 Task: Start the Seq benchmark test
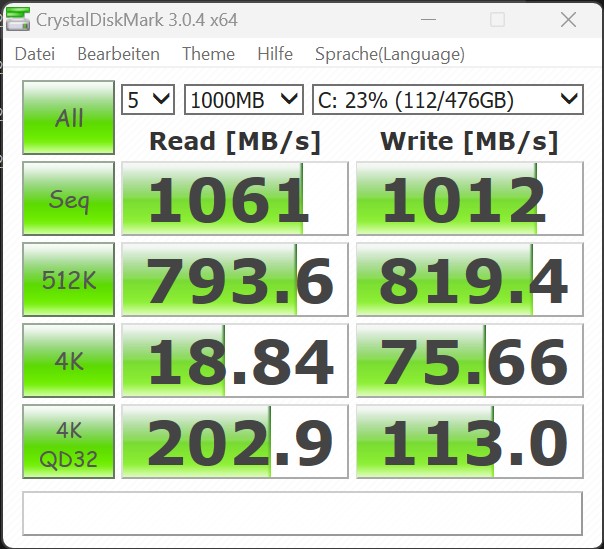[69, 198]
